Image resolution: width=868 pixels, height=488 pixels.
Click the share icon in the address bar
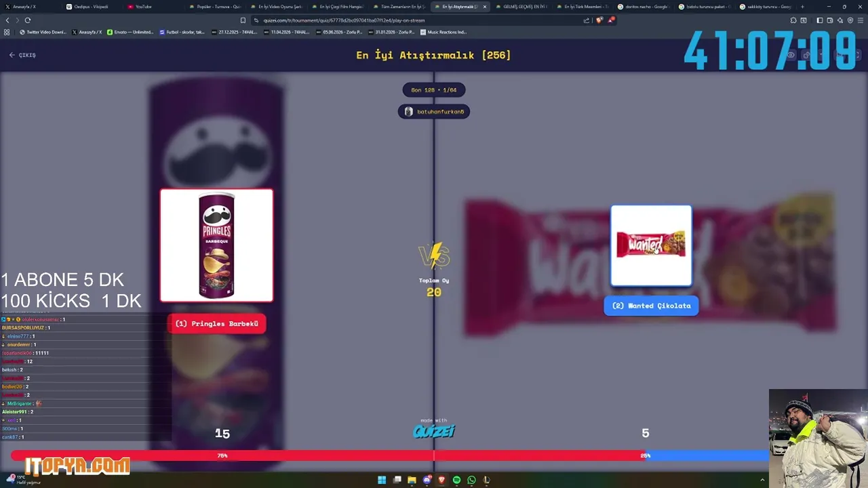(587, 20)
